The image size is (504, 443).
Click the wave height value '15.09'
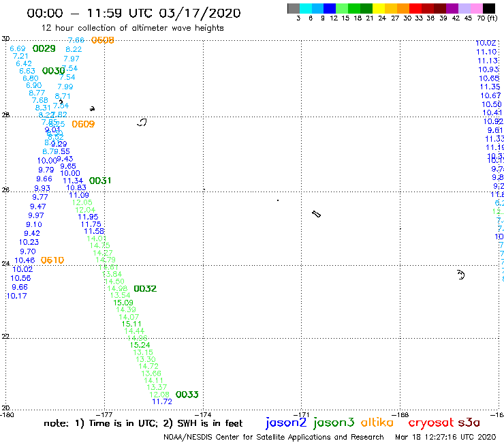(x=123, y=303)
